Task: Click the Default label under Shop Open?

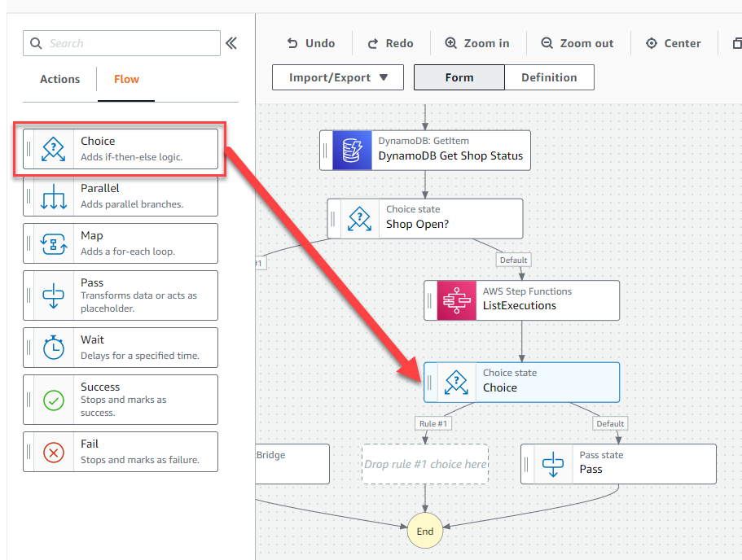Action: click(x=513, y=260)
